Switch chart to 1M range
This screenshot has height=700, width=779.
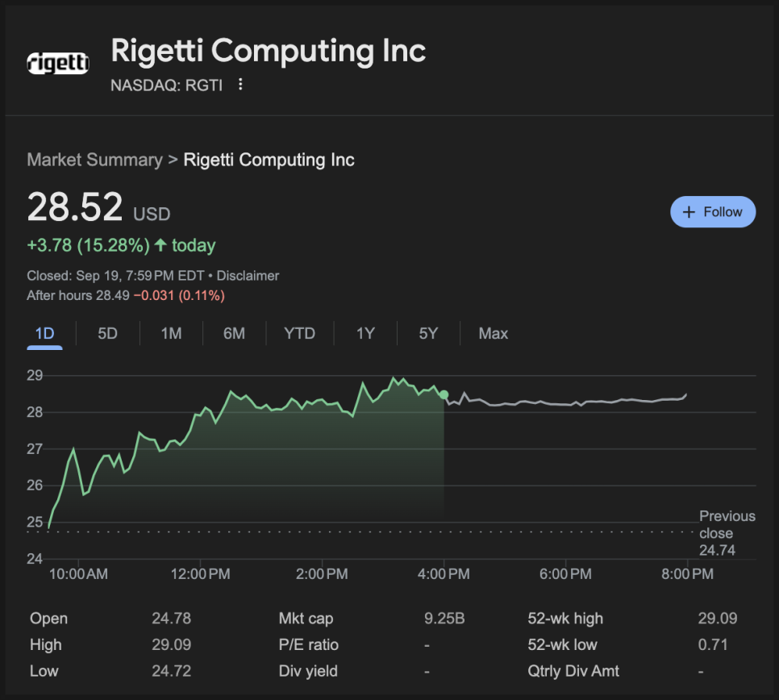click(171, 333)
